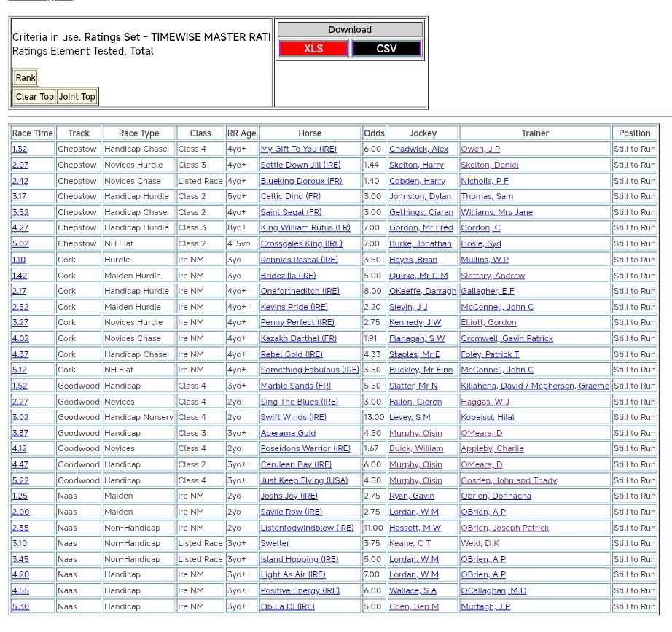View trainer Nicholls, P F
Image resolution: width=672 pixels, height=632 pixels.
tap(485, 181)
